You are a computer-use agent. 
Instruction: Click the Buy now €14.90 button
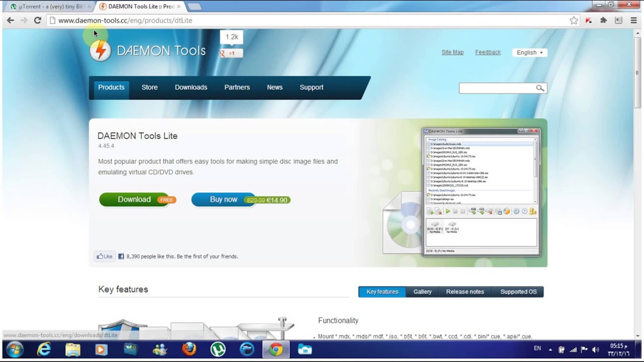pyautogui.click(x=240, y=200)
